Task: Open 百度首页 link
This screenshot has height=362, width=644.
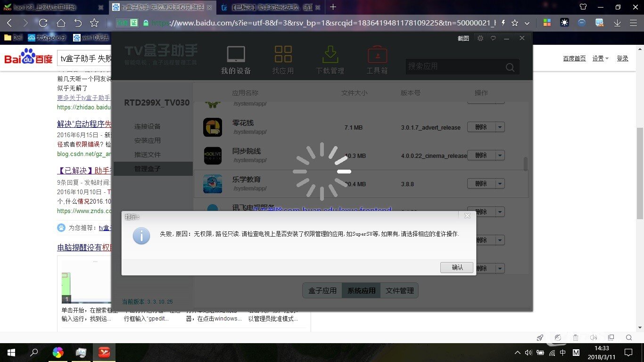Action: [x=574, y=58]
